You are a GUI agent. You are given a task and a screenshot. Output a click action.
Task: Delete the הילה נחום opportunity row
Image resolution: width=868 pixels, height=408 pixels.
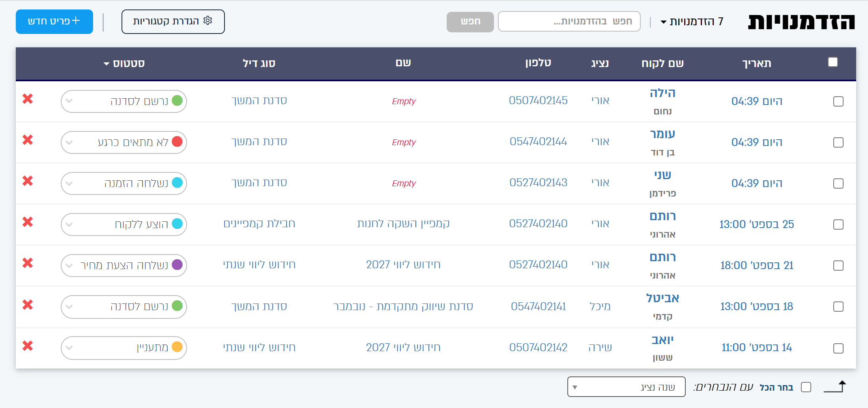click(28, 99)
